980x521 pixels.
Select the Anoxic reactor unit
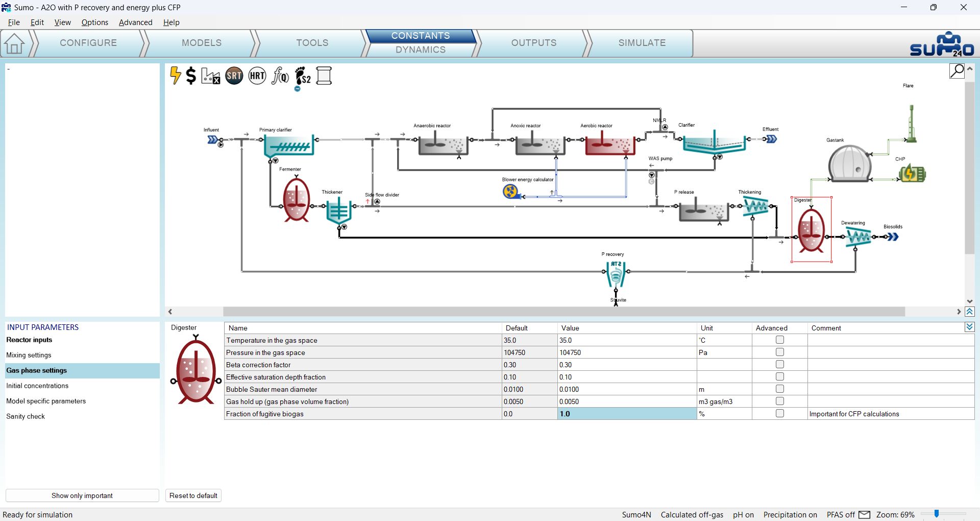540,143
